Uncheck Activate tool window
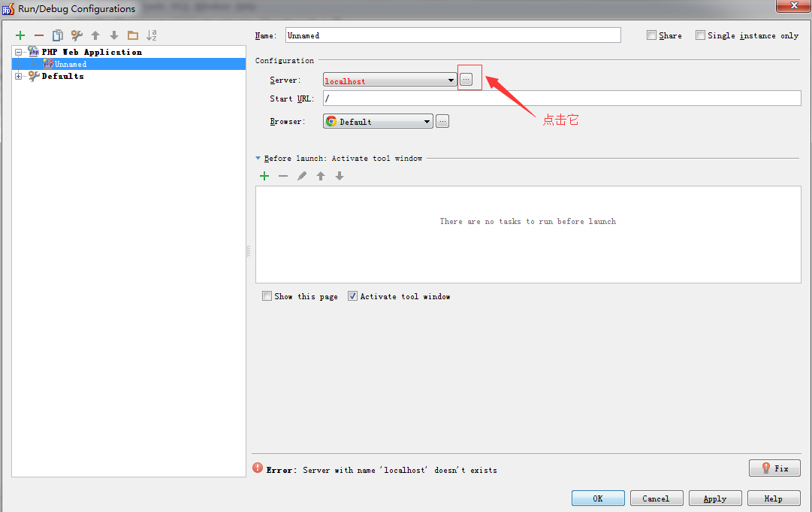The width and height of the screenshot is (812, 512). [352, 296]
